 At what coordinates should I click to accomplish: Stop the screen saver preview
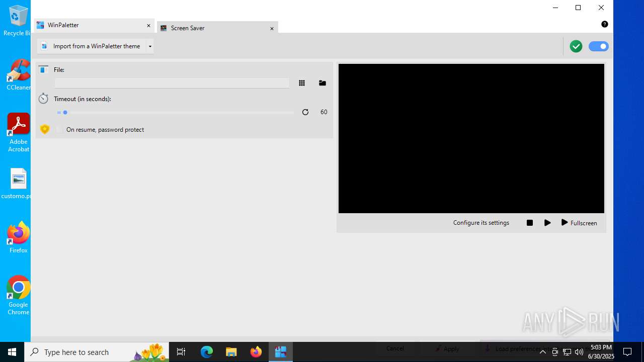tap(530, 223)
